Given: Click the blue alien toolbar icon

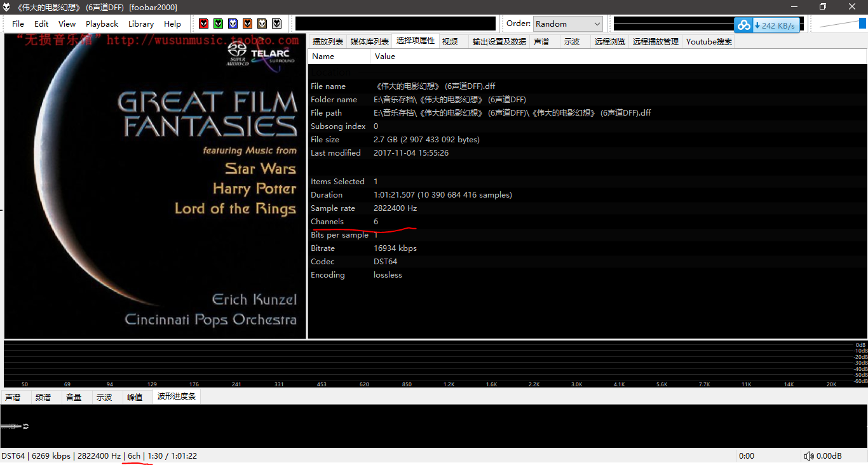Looking at the screenshot, I should click(233, 24).
